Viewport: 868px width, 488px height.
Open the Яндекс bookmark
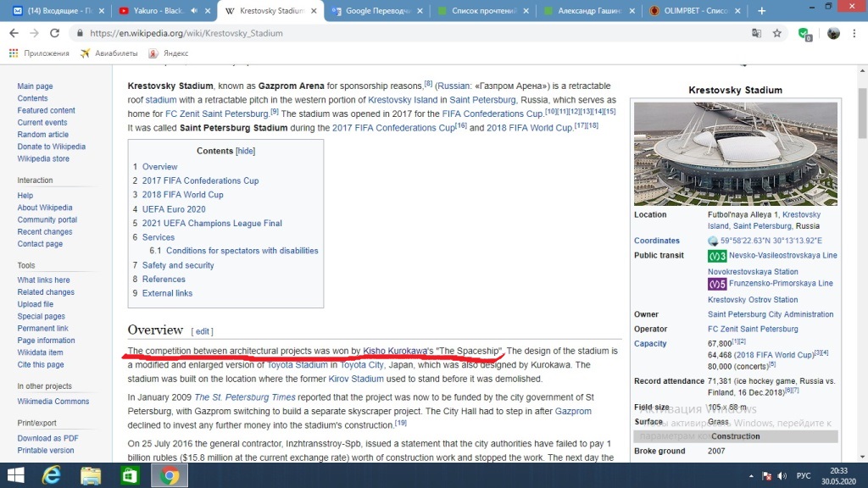coord(169,53)
